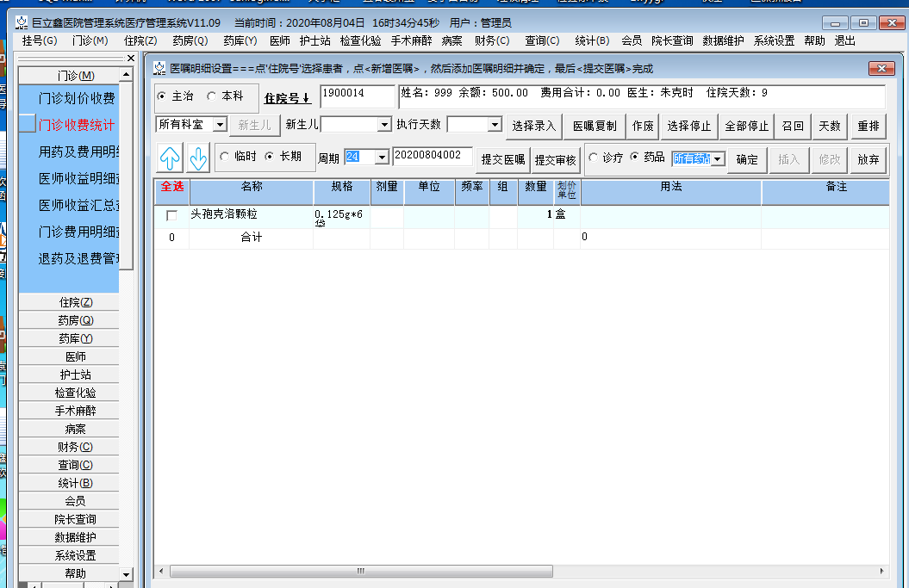Open the 所有科室 dropdown
The width and height of the screenshot is (909, 588).
[219, 124]
